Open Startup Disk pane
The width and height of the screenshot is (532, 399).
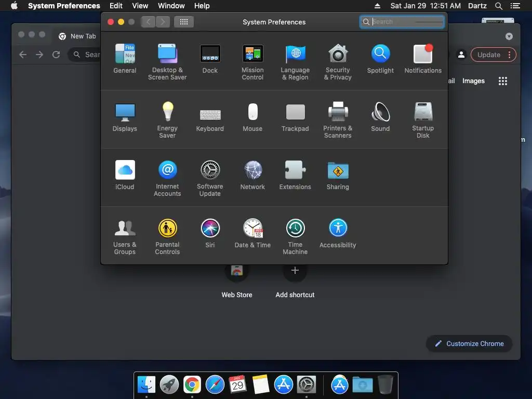pyautogui.click(x=423, y=120)
